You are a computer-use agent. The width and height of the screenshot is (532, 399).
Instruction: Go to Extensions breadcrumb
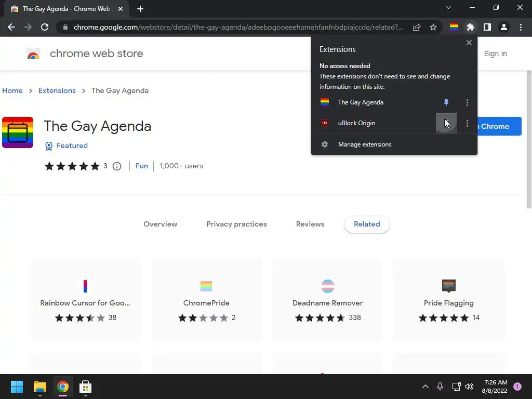[x=57, y=90]
